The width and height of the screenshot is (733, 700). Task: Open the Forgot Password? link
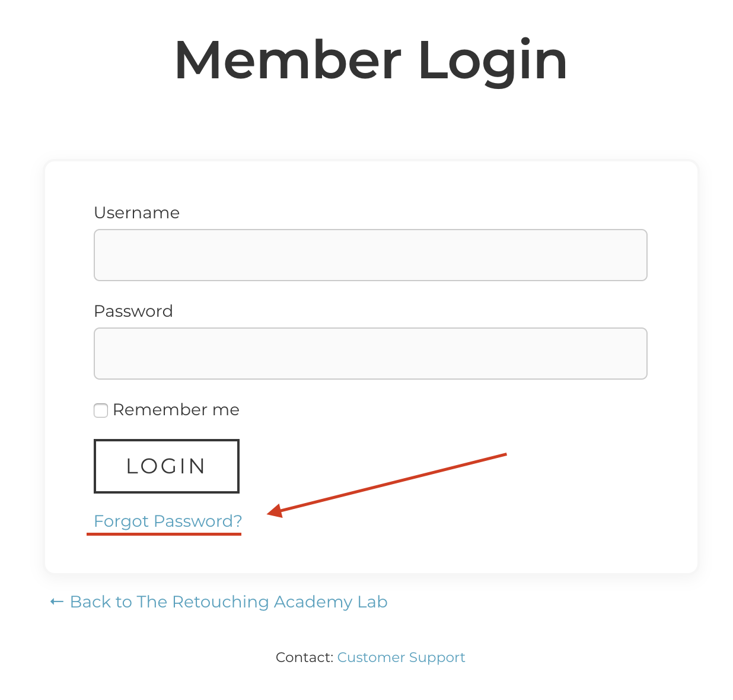pyautogui.click(x=168, y=521)
